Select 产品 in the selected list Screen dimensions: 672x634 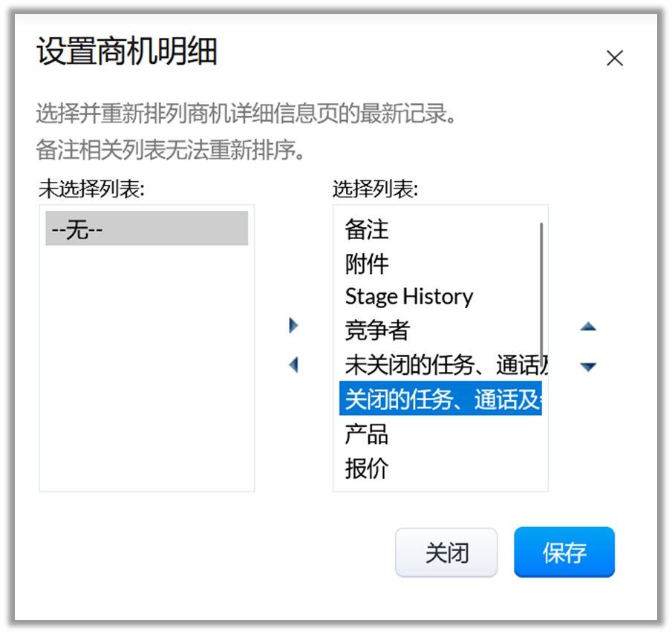click(367, 434)
